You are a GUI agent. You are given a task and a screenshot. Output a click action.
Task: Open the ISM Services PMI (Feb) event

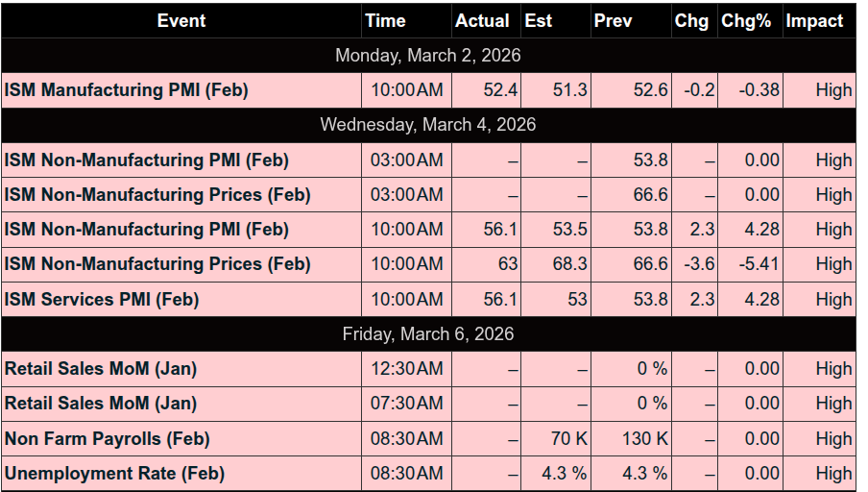[x=102, y=299]
